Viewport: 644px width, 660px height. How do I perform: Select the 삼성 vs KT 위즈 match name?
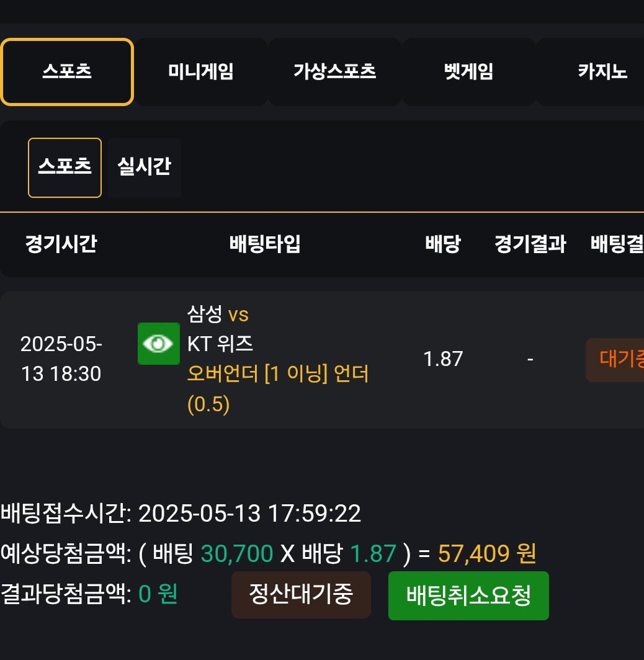coord(220,329)
